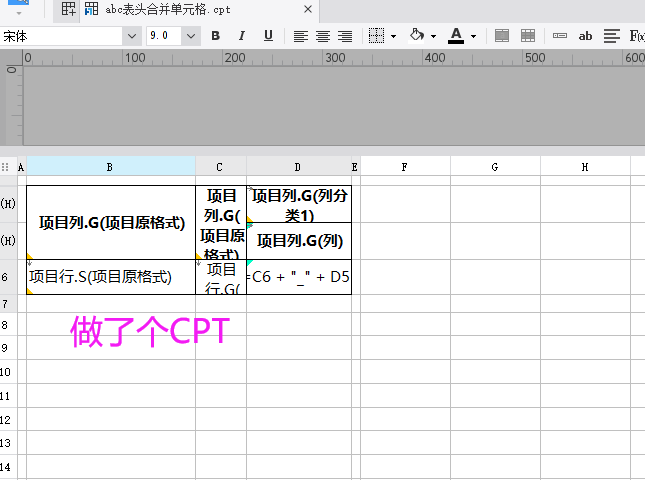Align cell text right
Screen dimensions: 645x480
pos(345,36)
